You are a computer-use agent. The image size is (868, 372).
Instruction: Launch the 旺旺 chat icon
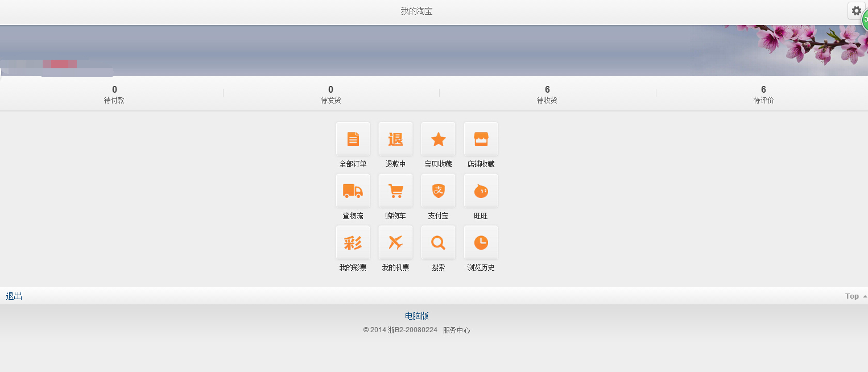point(481,191)
